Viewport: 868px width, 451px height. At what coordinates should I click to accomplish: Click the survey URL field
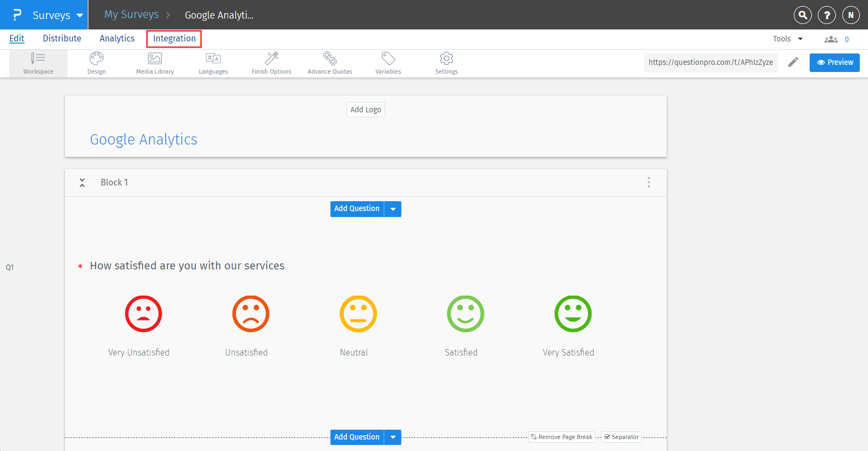point(711,62)
